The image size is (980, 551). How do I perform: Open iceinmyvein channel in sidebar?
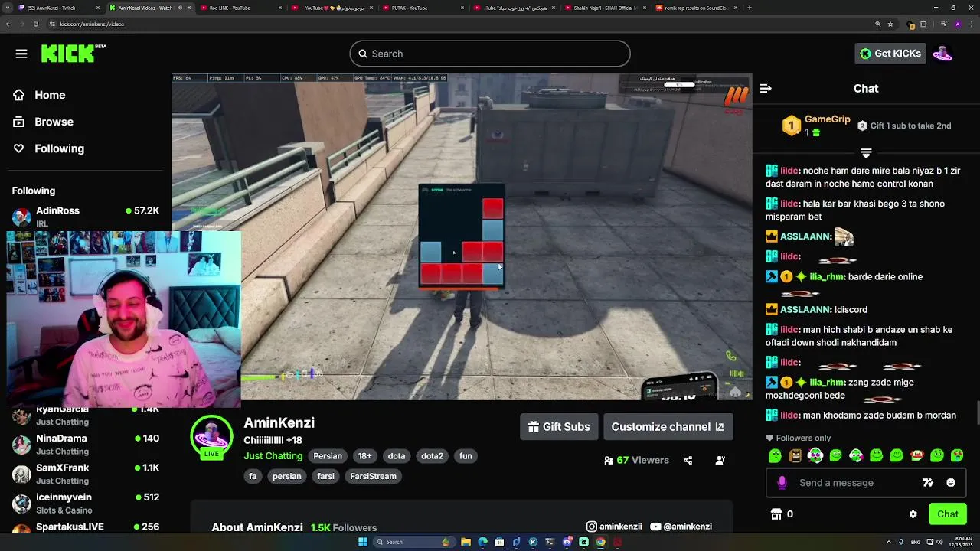[86, 503]
